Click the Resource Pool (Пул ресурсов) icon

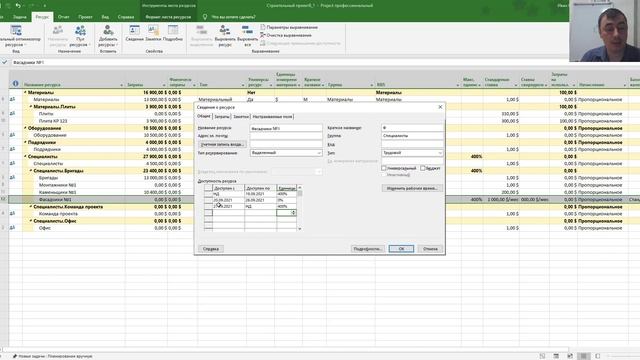(x=80, y=31)
